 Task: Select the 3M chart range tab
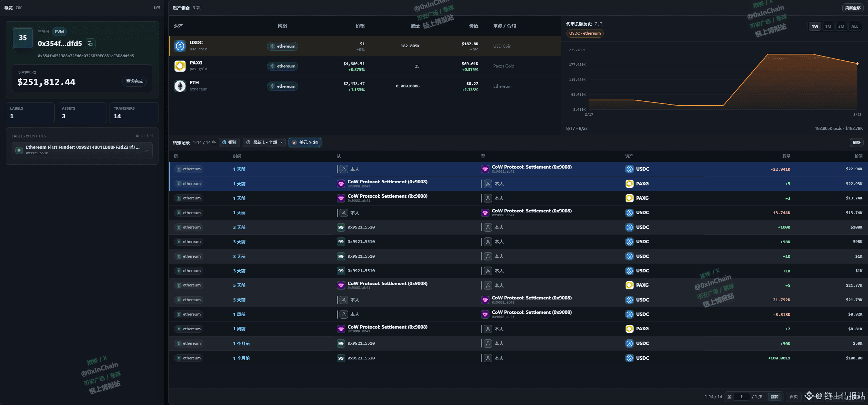point(841,26)
